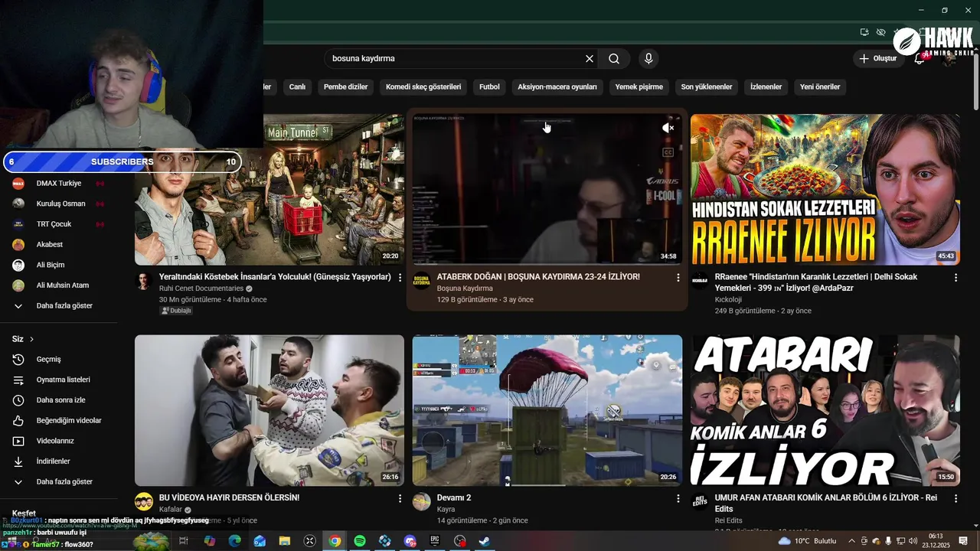The width and height of the screenshot is (980, 551).
Task: Select the Pembe diziler filter chip
Action: 345,87
